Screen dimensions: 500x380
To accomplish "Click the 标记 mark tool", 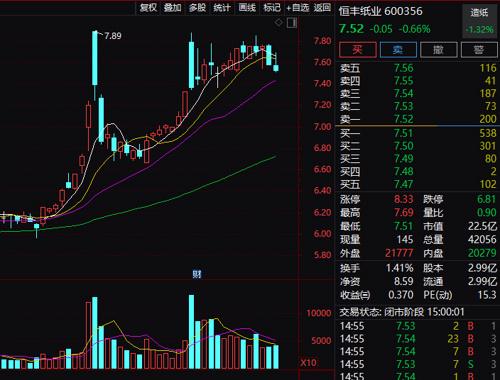I will click(272, 7).
